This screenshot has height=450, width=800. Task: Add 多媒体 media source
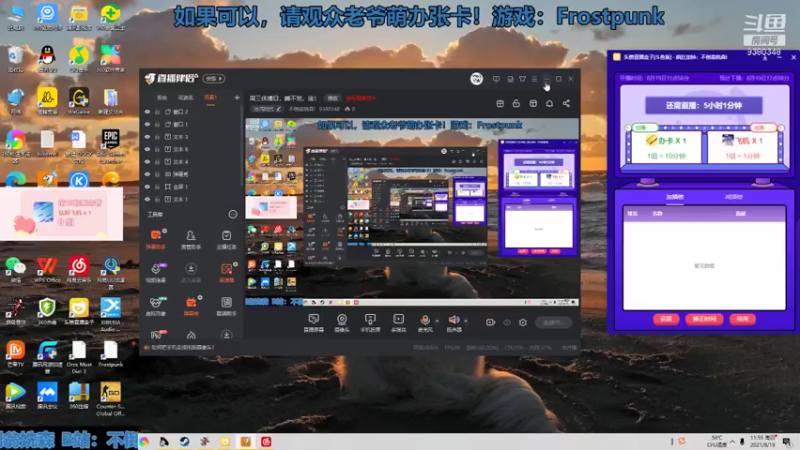tap(398, 322)
